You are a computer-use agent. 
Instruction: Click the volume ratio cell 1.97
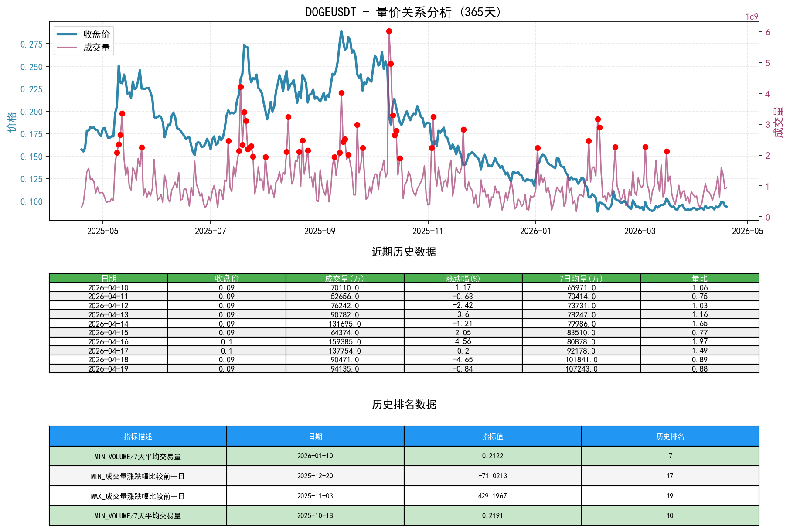click(700, 341)
